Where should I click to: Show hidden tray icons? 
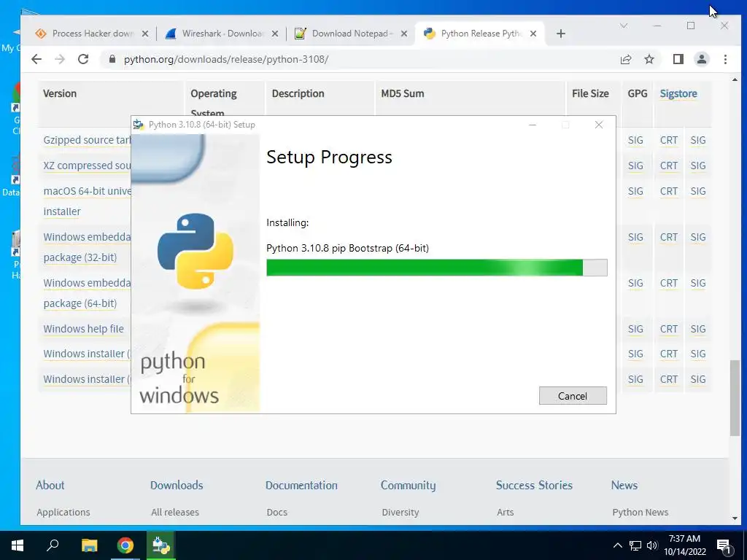(x=617, y=545)
